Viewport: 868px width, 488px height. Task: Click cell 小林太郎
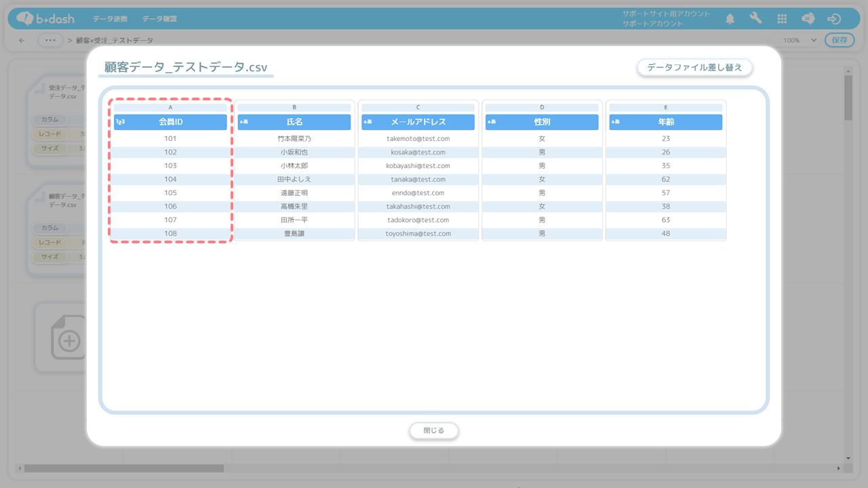pyautogui.click(x=294, y=166)
